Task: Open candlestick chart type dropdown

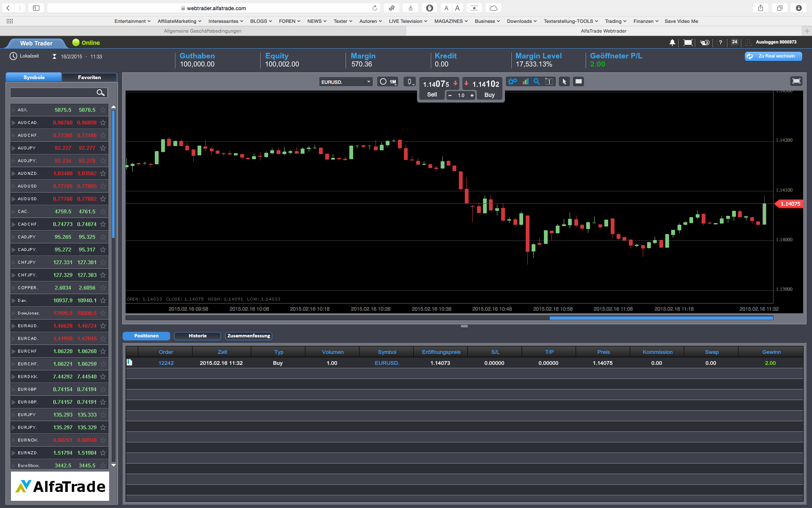Action: pyautogui.click(x=409, y=82)
